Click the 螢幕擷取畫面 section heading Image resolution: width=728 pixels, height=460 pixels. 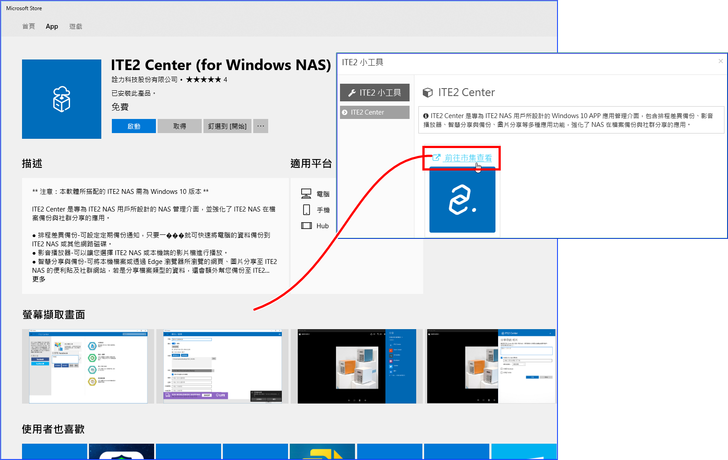click(x=54, y=315)
